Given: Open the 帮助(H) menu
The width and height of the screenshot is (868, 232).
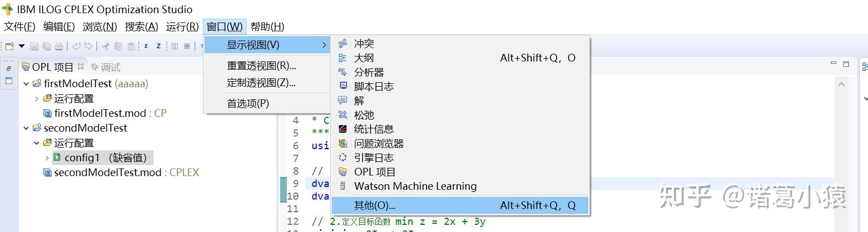Looking at the screenshot, I should [x=268, y=26].
